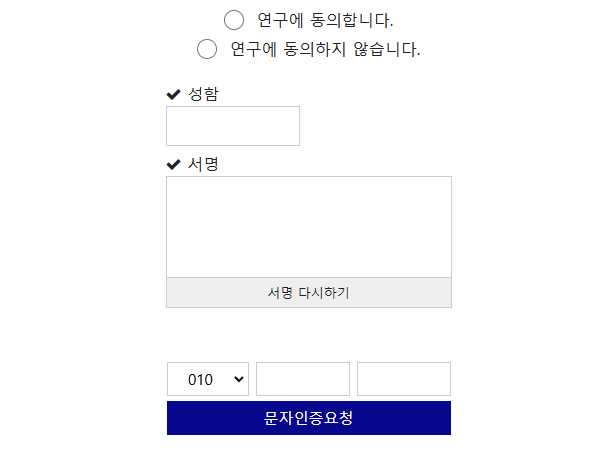Open the 010 phone prefix dropdown
Image resolution: width=613 pixels, height=457 pixels.
click(x=207, y=379)
